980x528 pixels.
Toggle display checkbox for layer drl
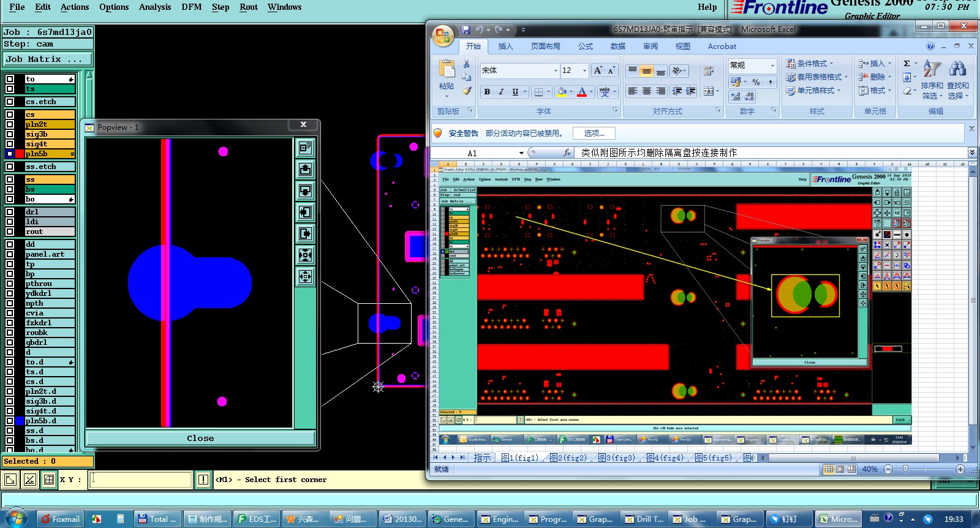coord(10,212)
